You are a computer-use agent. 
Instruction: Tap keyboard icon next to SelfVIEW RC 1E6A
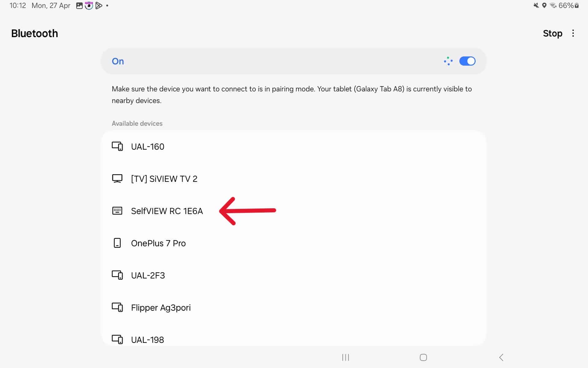click(x=117, y=211)
